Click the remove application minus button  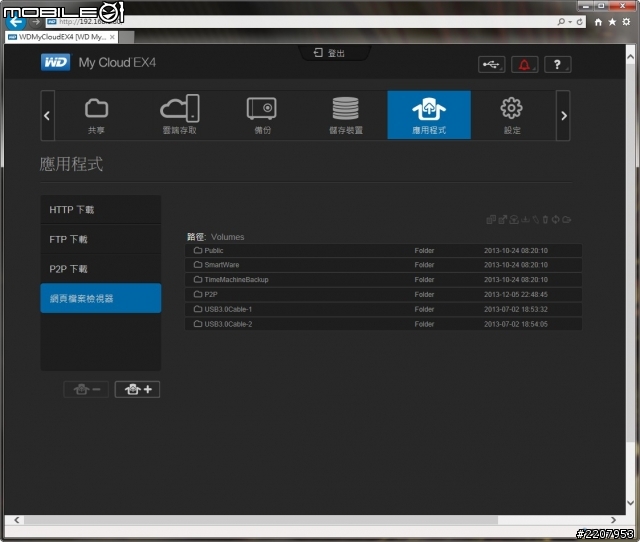[86, 389]
